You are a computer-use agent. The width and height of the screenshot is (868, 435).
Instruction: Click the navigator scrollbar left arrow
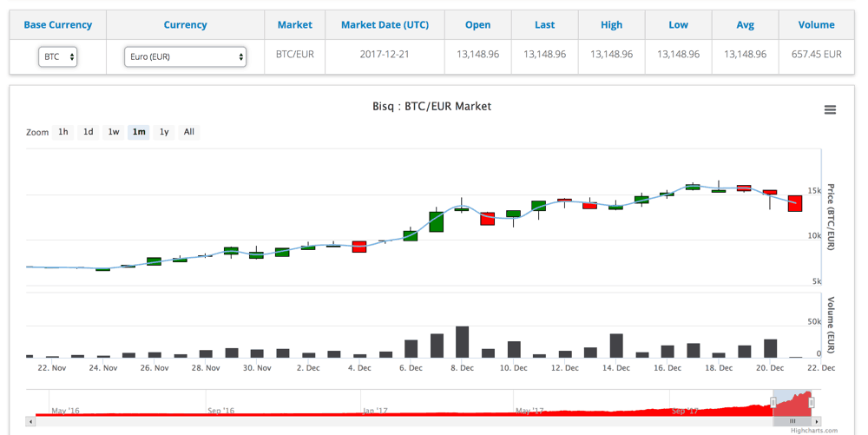[x=31, y=422]
